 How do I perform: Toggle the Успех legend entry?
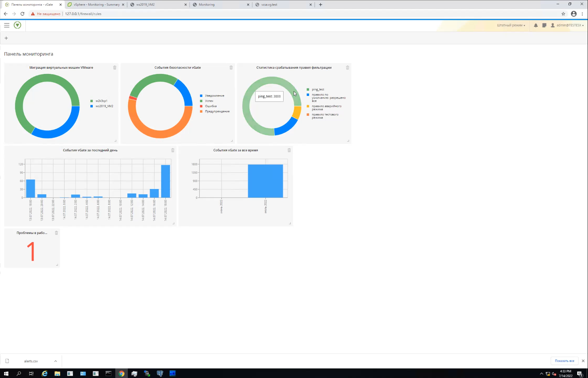pos(206,101)
